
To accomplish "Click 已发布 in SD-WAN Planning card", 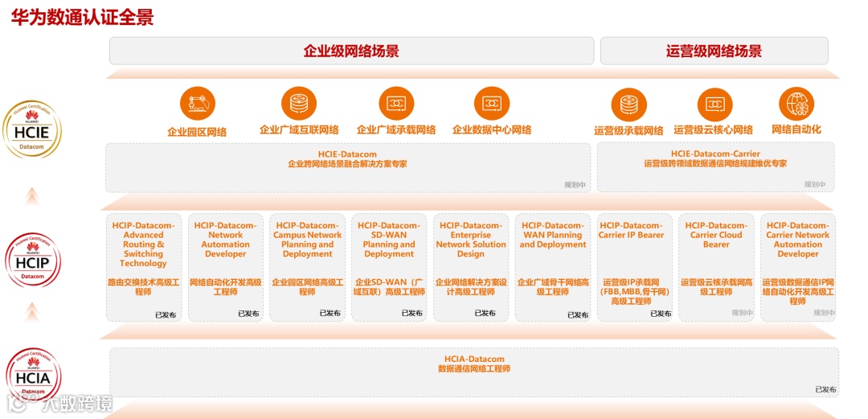I will point(411,313).
